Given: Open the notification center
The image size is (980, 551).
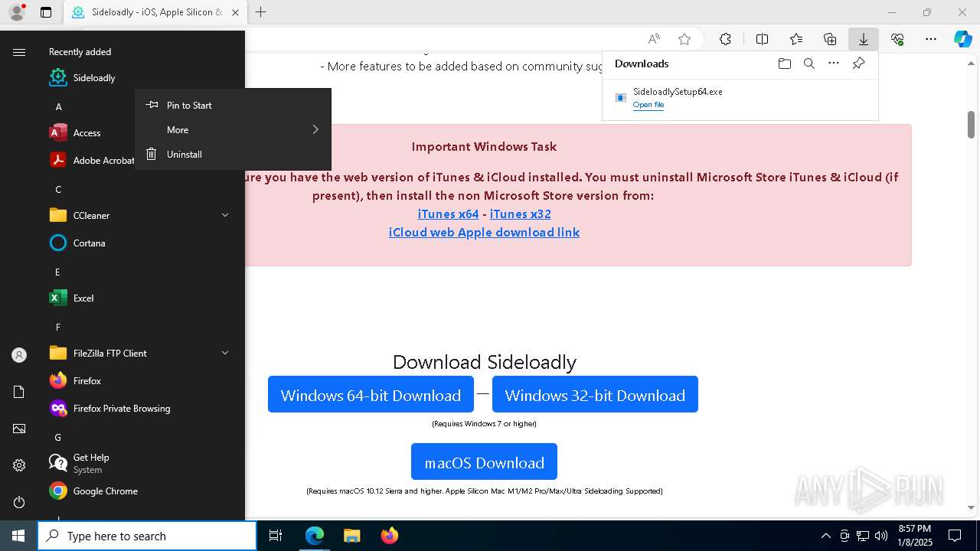Looking at the screenshot, I should (x=955, y=536).
